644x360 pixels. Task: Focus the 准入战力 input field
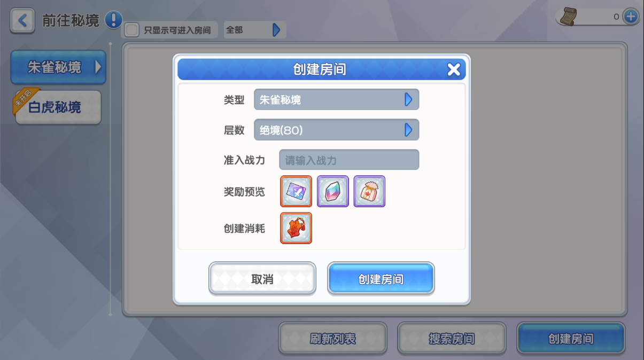tap(349, 160)
